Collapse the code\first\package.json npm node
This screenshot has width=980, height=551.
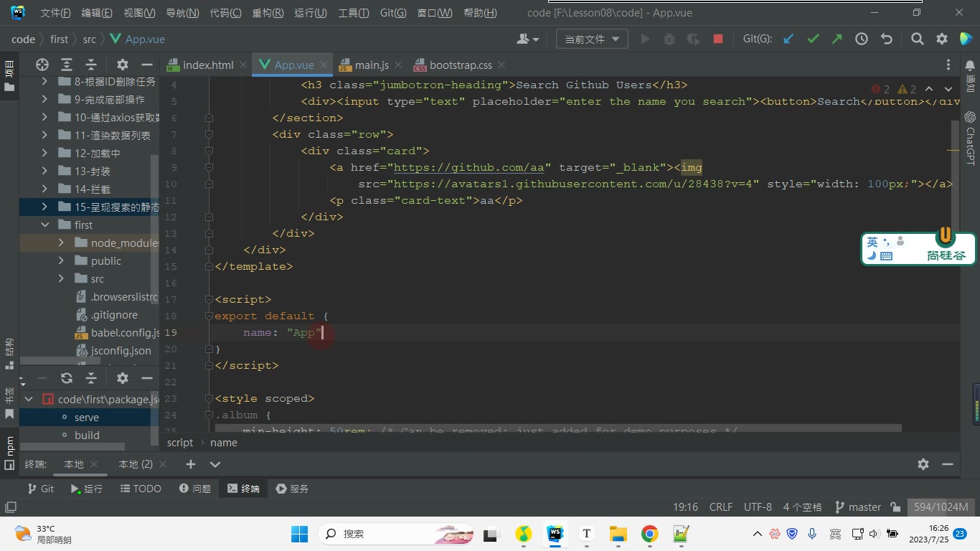[29, 399]
